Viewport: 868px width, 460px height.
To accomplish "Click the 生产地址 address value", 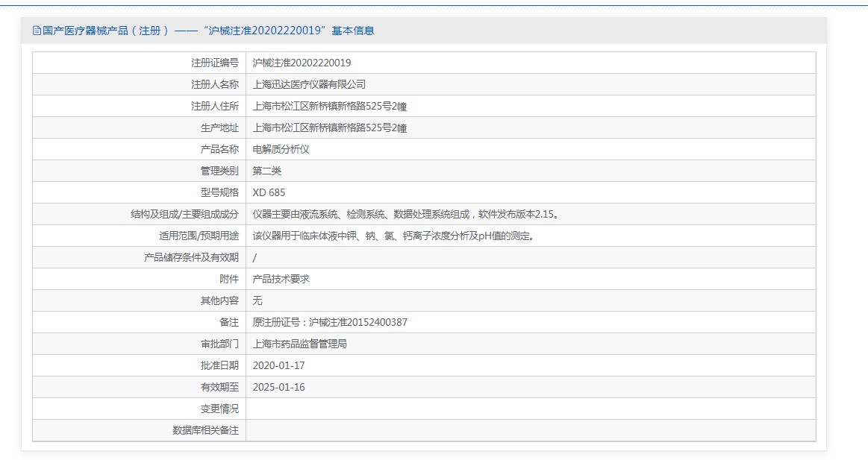I will pyautogui.click(x=330, y=127).
